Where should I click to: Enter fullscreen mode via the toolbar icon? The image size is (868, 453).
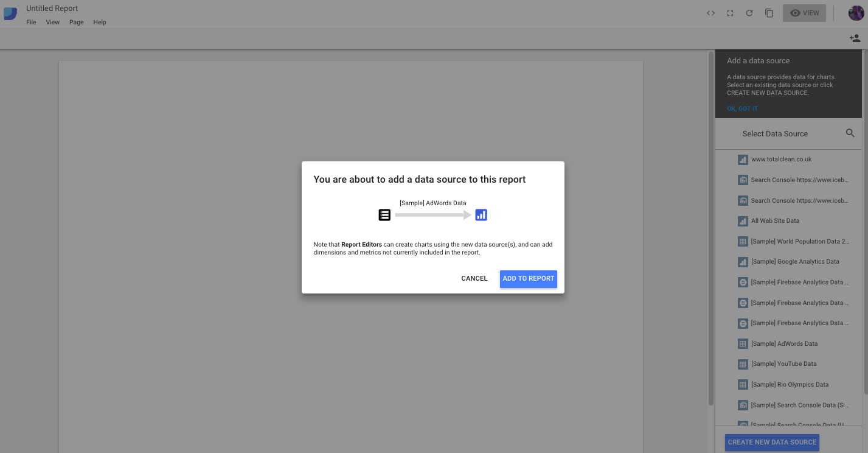(729, 13)
